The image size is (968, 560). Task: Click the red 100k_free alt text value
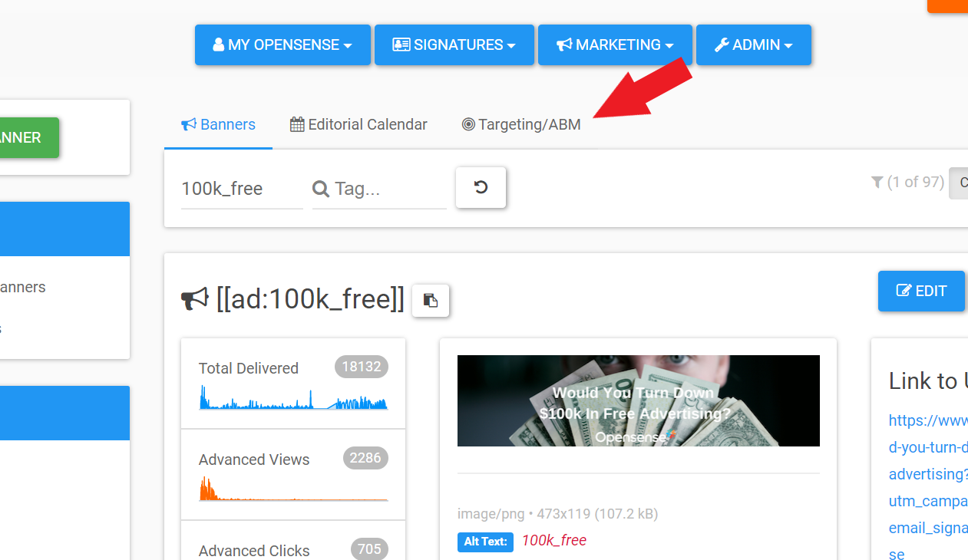point(554,541)
